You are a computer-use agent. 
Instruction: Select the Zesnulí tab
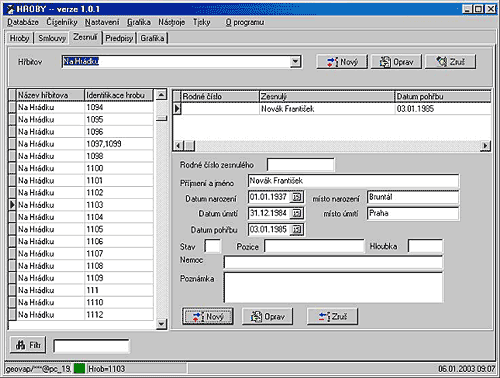[86, 37]
